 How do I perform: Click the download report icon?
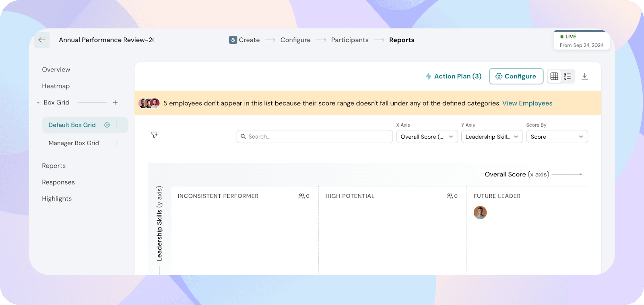[585, 76]
